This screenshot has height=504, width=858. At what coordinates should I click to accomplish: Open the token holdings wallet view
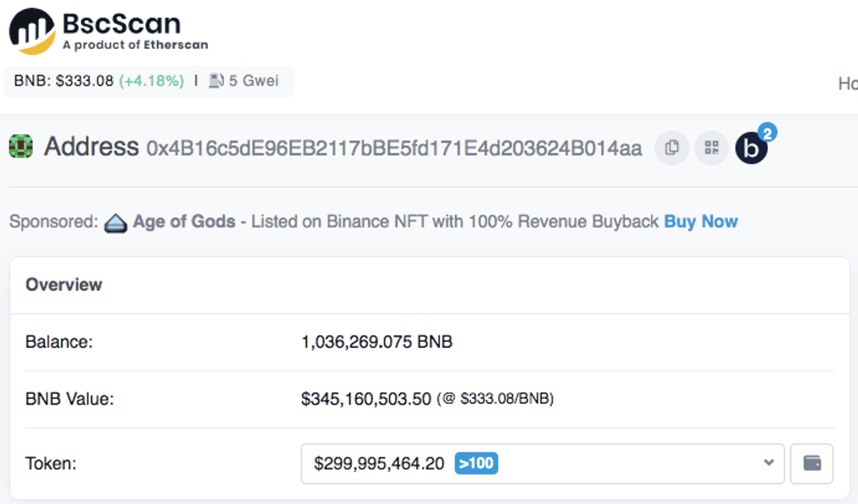(812, 464)
